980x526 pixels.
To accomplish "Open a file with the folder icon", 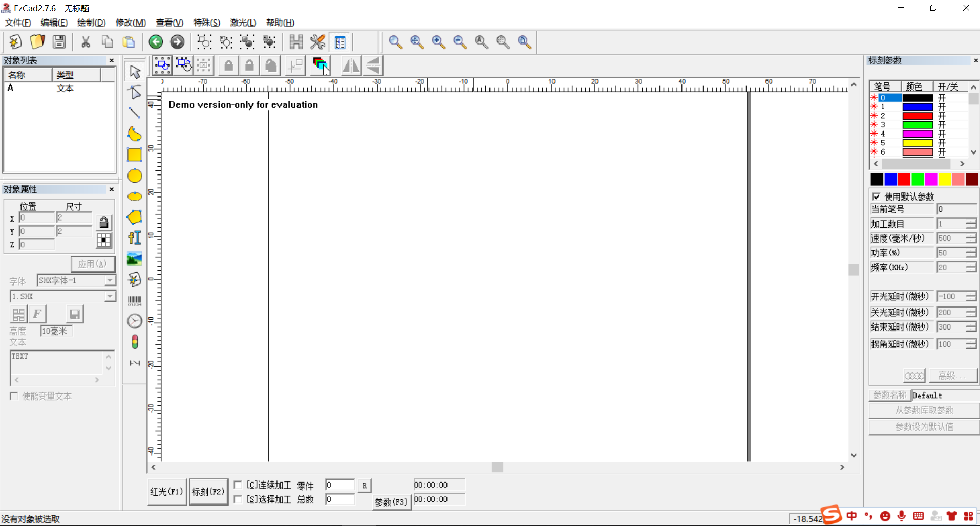I will [x=37, y=42].
